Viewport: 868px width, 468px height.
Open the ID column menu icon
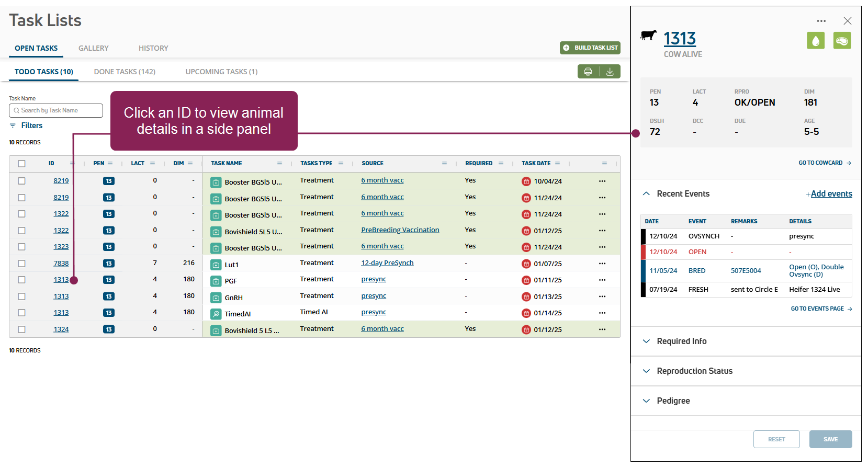(x=72, y=164)
